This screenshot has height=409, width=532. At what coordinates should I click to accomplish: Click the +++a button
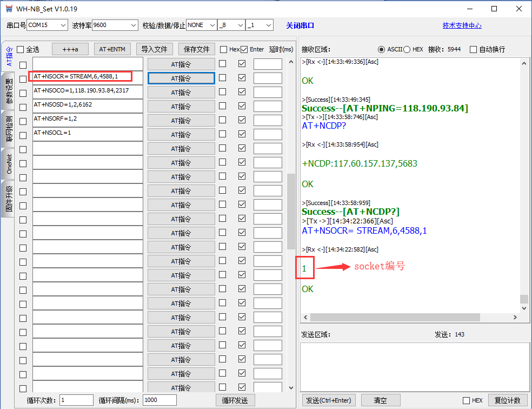70,49
